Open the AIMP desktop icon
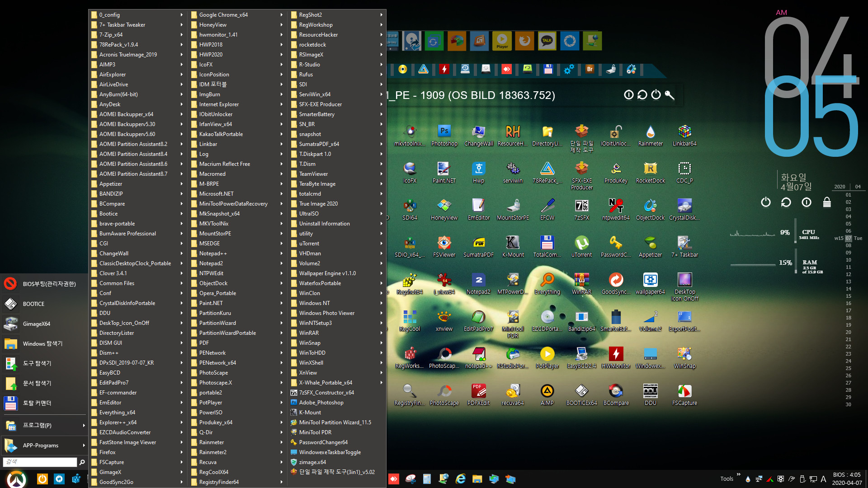 tap(547, 395)
